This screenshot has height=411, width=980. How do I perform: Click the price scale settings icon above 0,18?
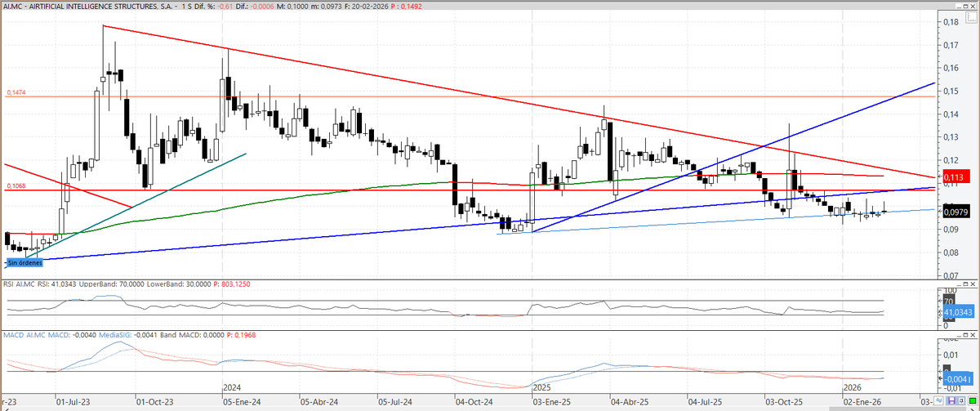click(971, 17)
